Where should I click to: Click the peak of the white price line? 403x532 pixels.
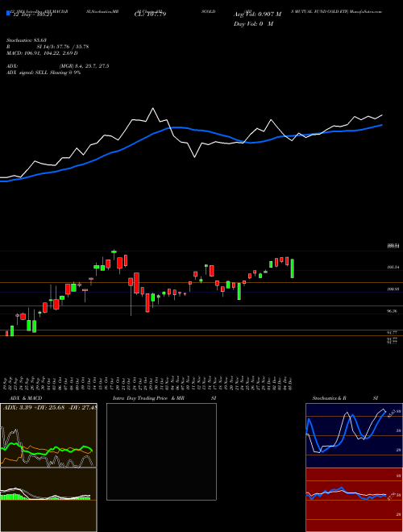pos(152,108)
